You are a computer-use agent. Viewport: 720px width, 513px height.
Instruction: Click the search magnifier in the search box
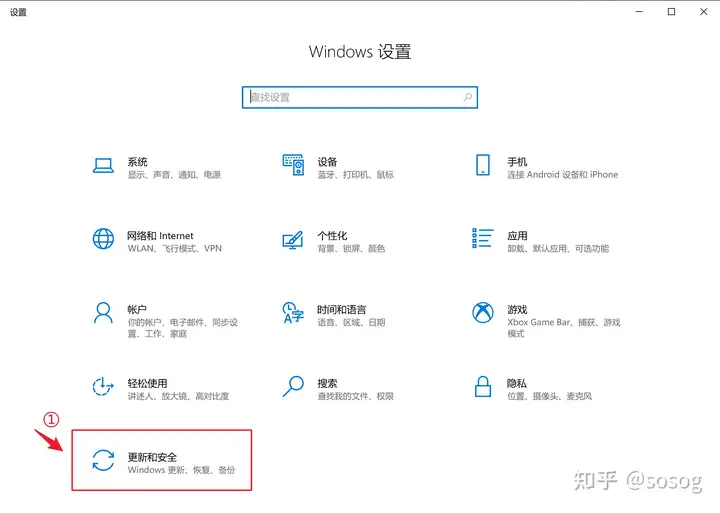point(467,97)
